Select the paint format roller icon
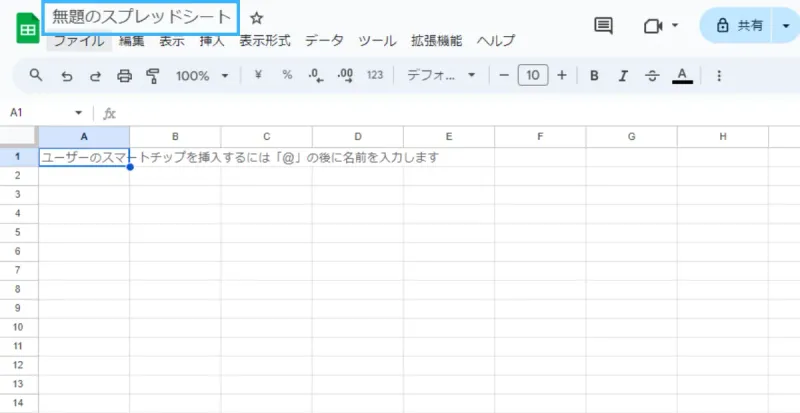The height and width of the screenshot is (413, 800). pyautogui.click(x=153, y=76)
